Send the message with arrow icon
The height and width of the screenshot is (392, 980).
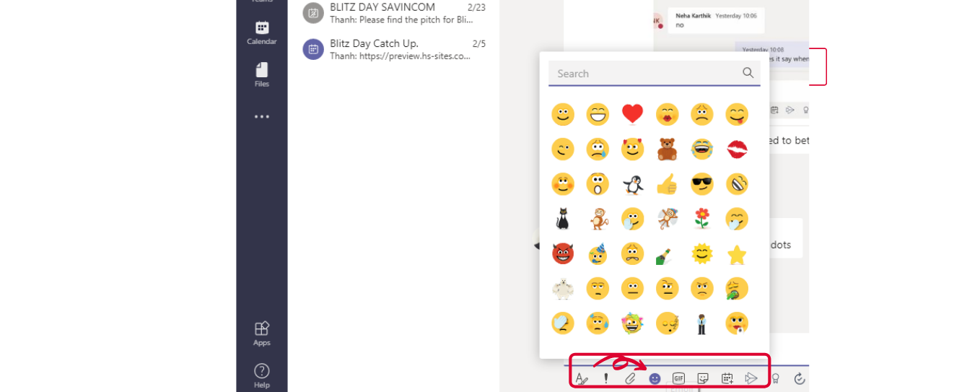(751, 378)
